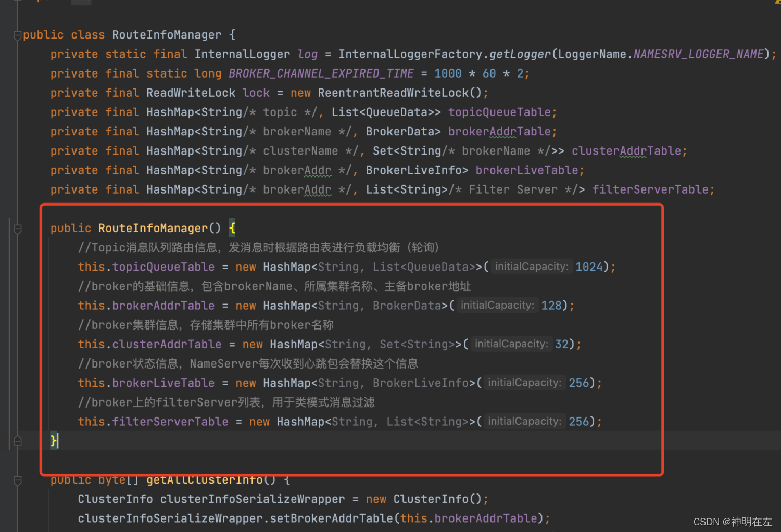Viewport: 781px width, 532px height.
Task: Click the ReadWriteLock type name
Action: point(191,93)
